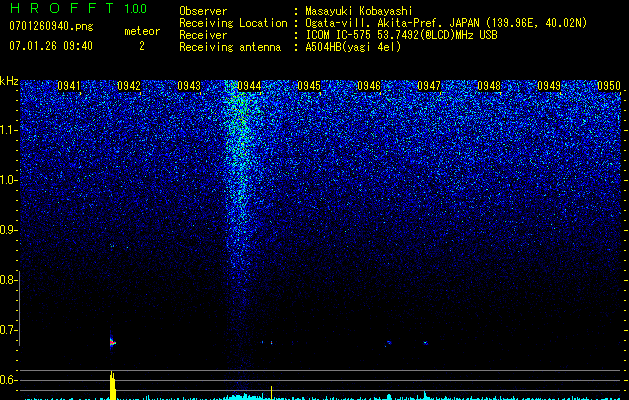Click the 0948 time marker
Image resolution: width=629 pixels, height=400 pixels.
[x=489, y=86]
